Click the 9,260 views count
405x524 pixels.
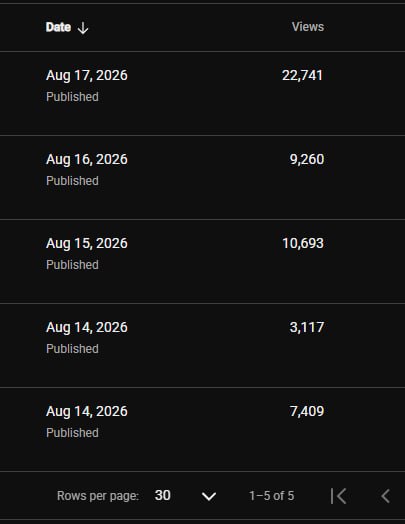[307, 159]
